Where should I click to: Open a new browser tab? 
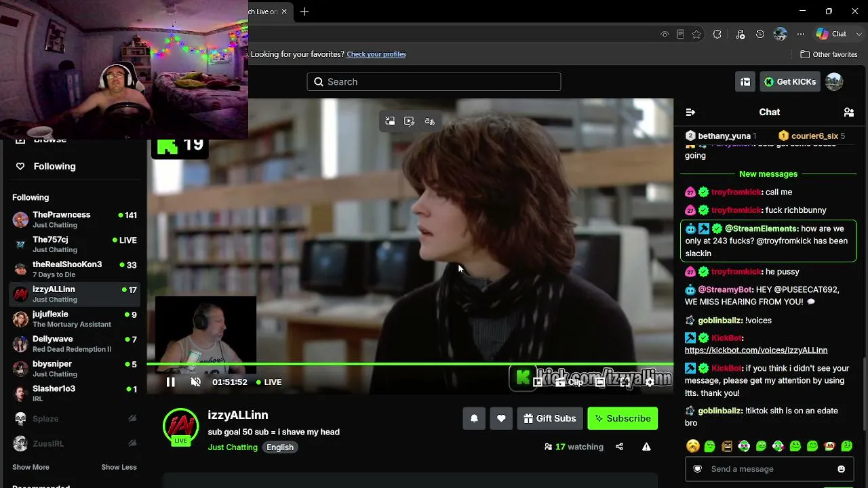point(304,12)
